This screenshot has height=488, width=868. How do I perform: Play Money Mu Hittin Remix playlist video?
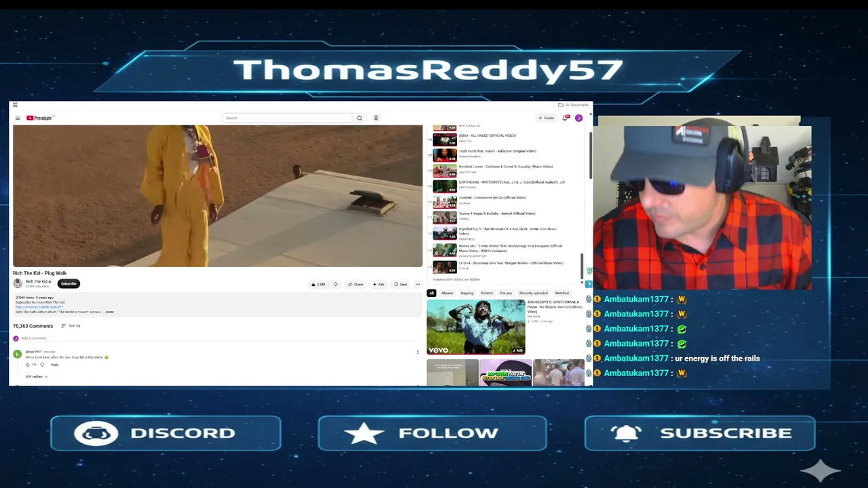504,250
